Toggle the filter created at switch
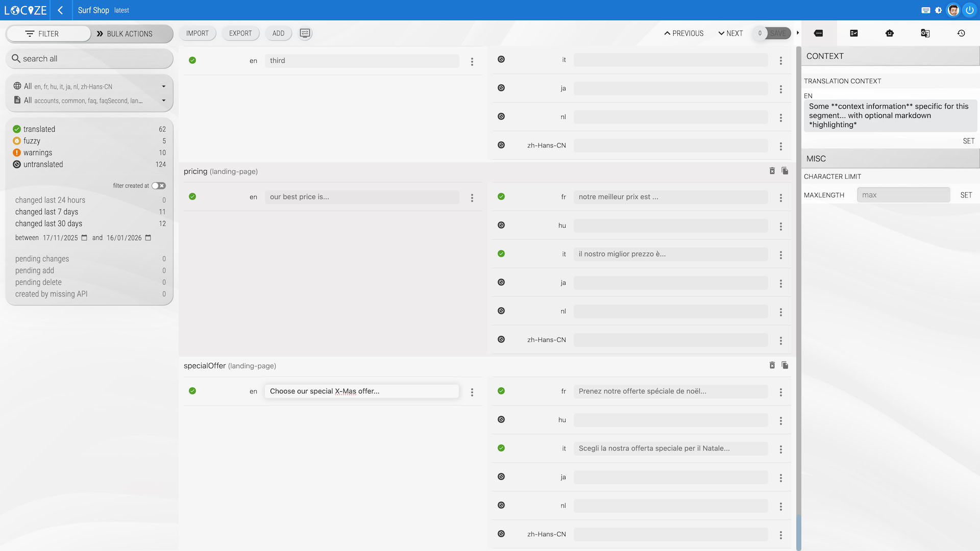Viewport: 980px width, 551px height. tap(158, 186)
